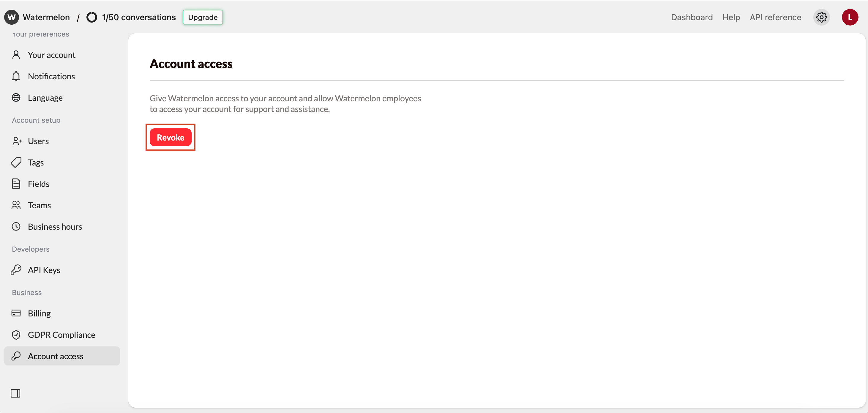This screenshot has height=413, width=868.
Task: Open the API Keys page
Action: (62, 270)
